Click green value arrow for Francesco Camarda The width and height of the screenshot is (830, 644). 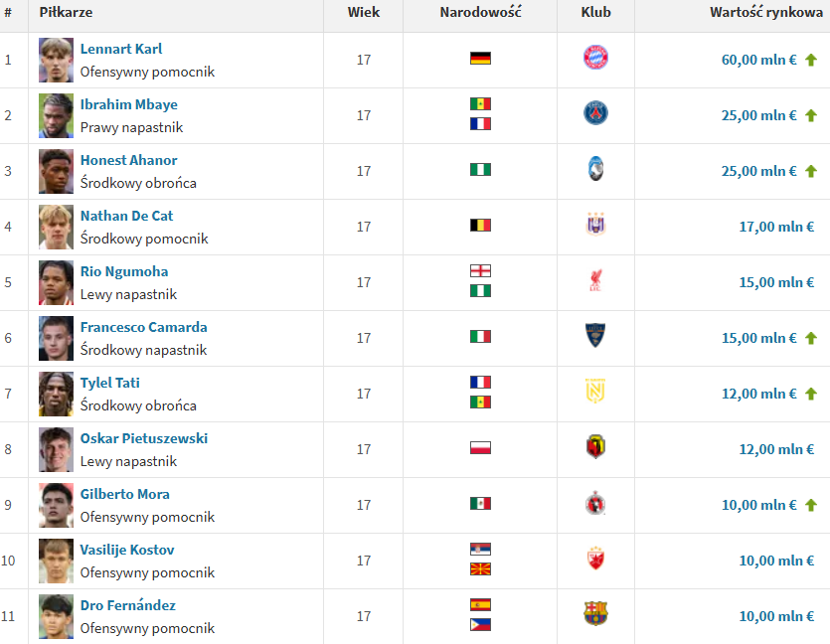[811, 338]
